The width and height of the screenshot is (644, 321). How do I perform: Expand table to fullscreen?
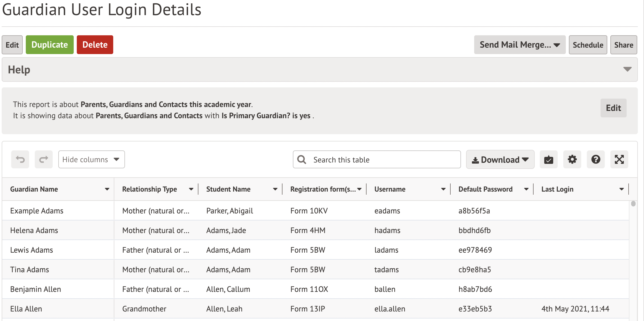click(619, 159)
